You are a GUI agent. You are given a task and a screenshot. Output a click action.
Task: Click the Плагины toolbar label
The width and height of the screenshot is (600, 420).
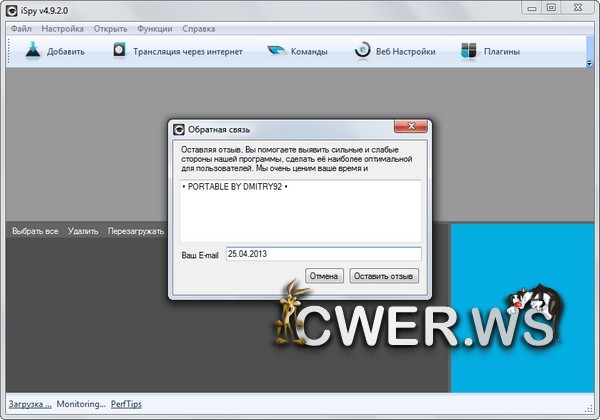tap(502, 52)
